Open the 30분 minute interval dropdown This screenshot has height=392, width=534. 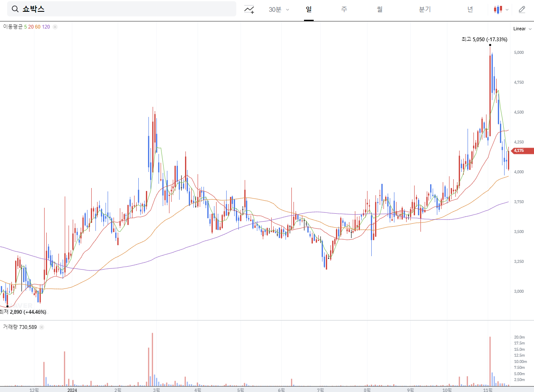[x=279, y=9]
